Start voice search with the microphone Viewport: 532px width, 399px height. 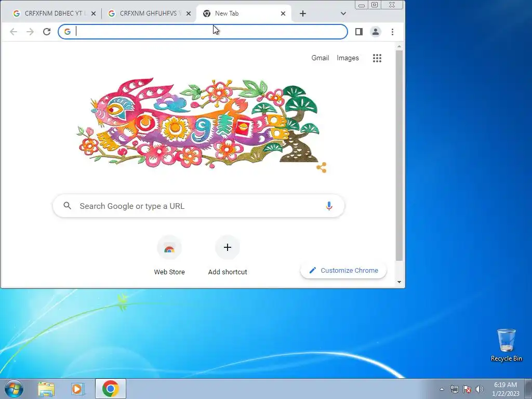pos(329,206)
